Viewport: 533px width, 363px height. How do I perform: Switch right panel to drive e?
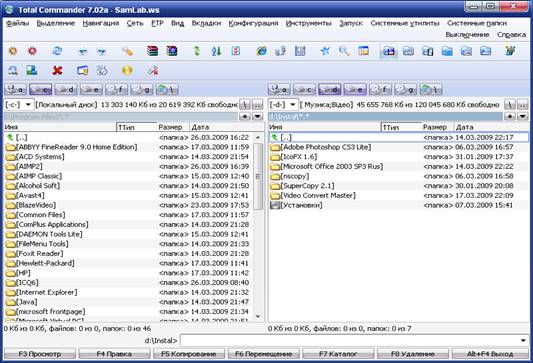point(355,89)
